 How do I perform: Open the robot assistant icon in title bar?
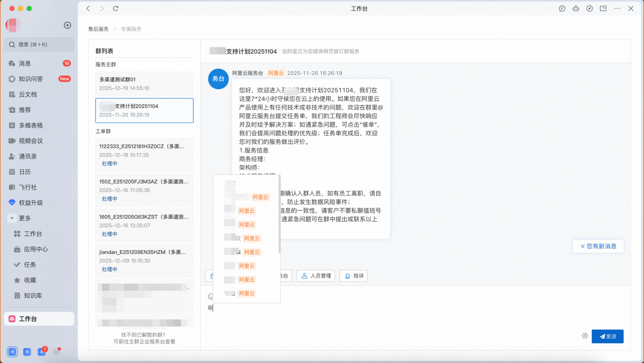point(576,9)
